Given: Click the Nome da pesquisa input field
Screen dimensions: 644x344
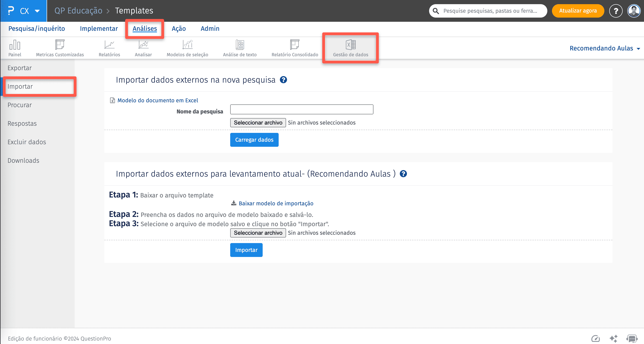Looking at the screenshot, I should pos(302,109).
